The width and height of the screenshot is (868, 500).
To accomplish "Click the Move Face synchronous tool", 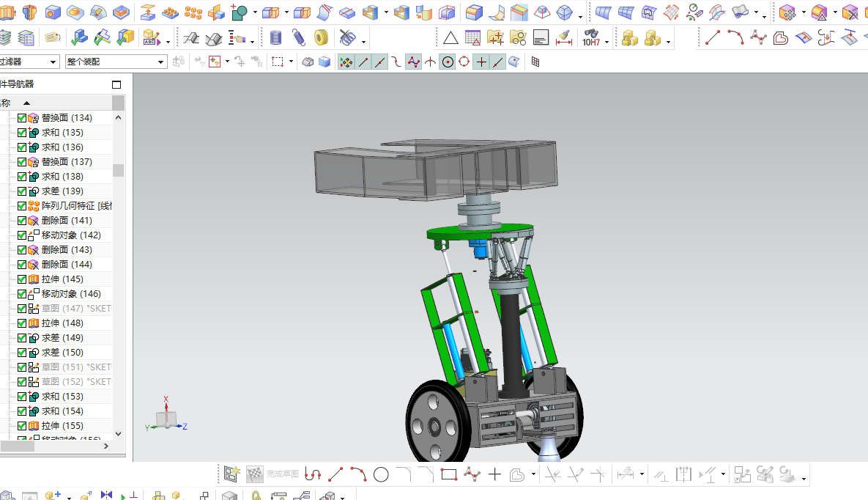I will [x=787, y=11].
